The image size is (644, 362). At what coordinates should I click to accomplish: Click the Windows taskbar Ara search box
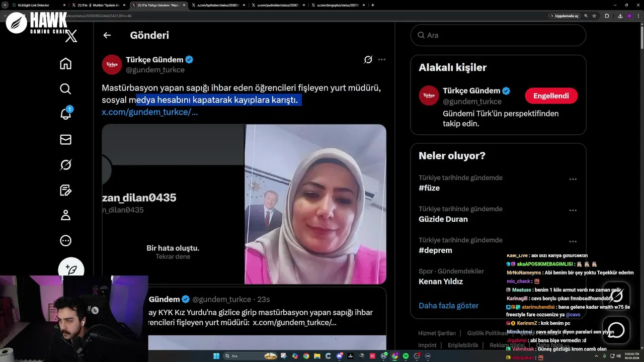250,356
